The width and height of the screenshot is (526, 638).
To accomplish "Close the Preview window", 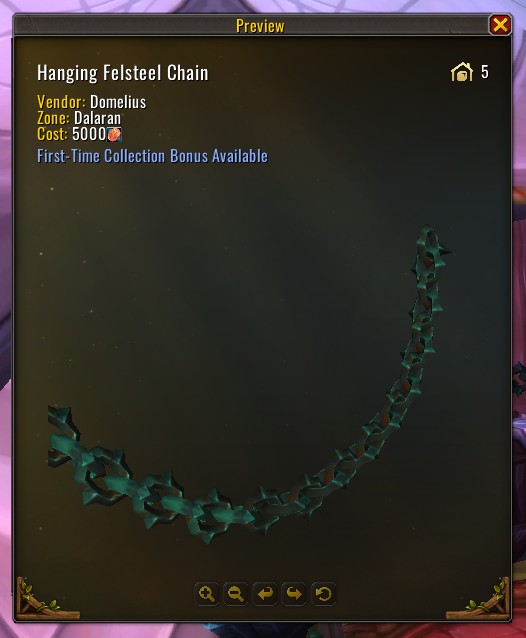I will [500, 25].
